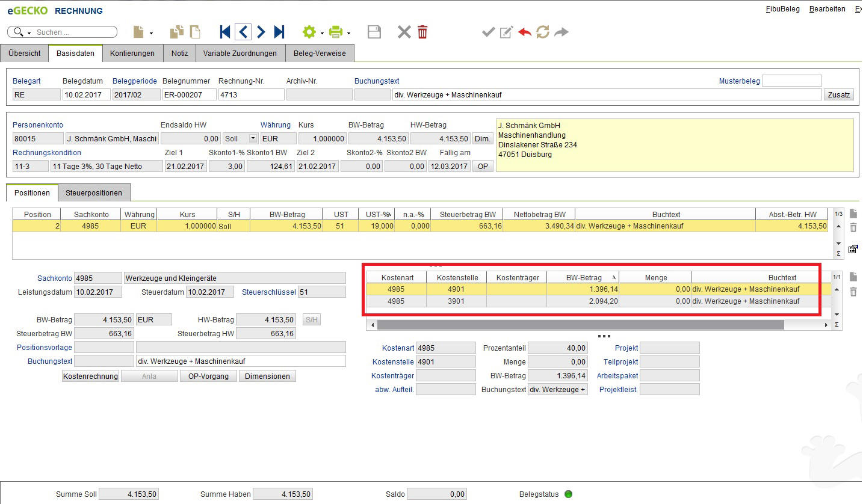Click the paste document icon
This screenshot has width=863, height=504.
point(195,32)
